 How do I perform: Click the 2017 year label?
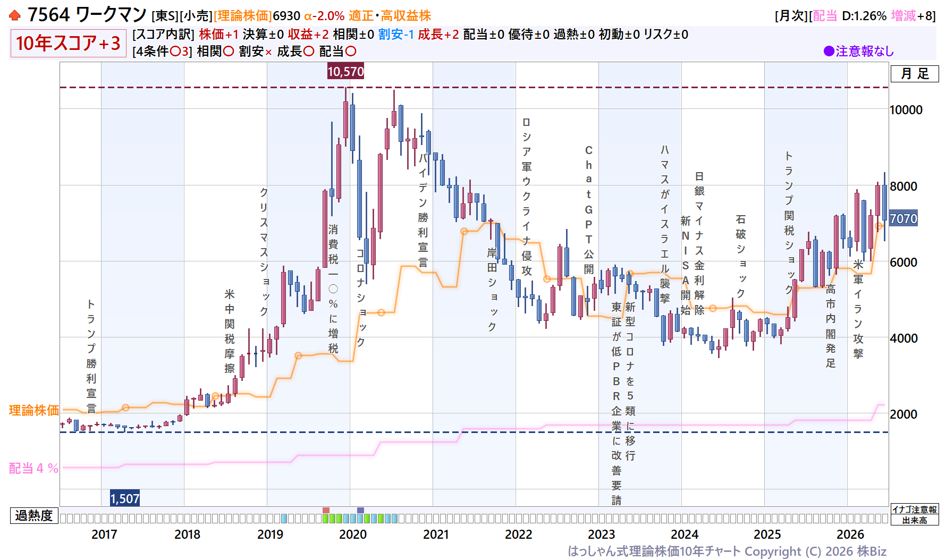pos(104,534)
